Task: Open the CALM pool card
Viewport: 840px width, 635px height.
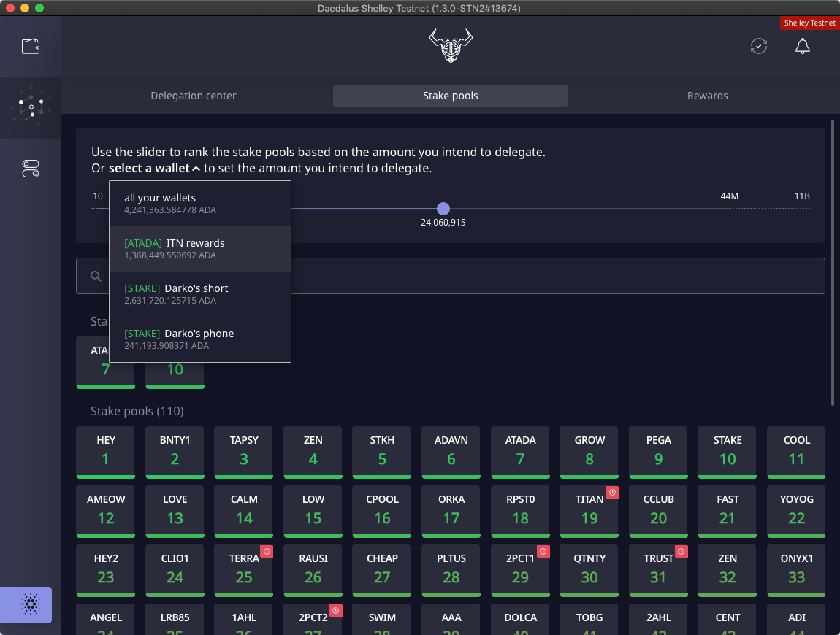Action: 244,512
